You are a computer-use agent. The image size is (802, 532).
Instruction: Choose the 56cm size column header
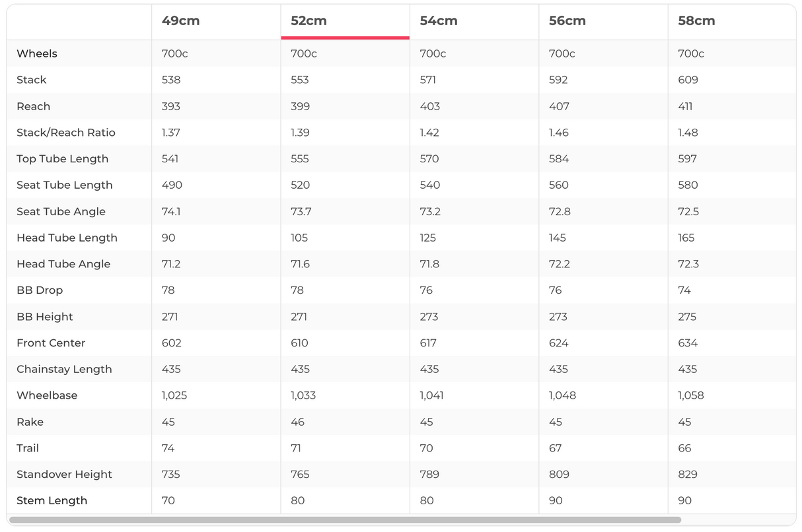pyautogui.click(x=567, y=20)
